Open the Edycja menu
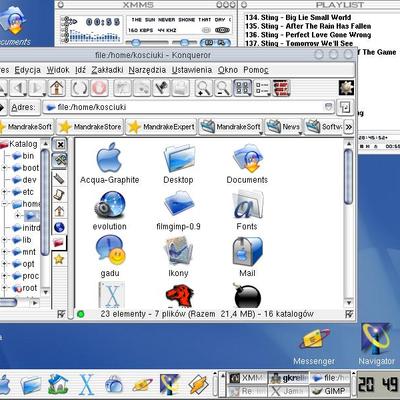The image size is (400, 400). [x=27, y=70]
